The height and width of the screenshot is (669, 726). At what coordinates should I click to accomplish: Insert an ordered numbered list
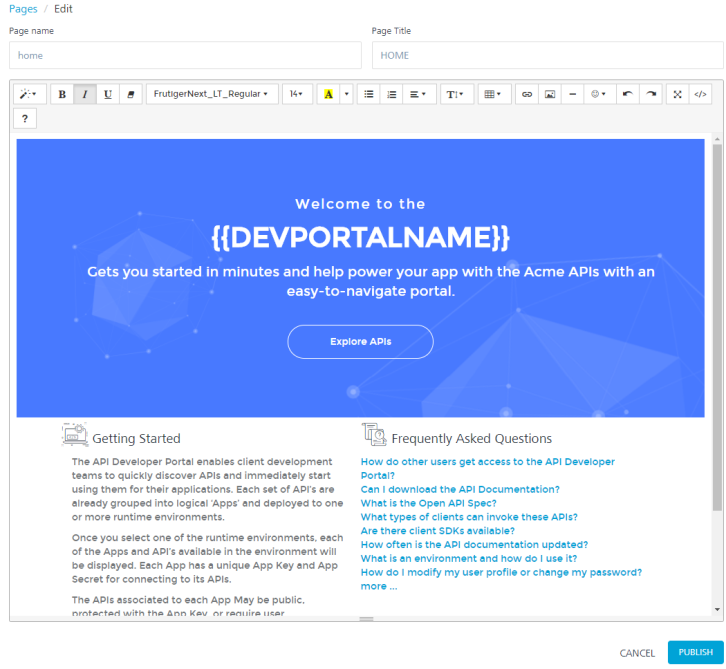pyautogui.click(x=392, y=94)
